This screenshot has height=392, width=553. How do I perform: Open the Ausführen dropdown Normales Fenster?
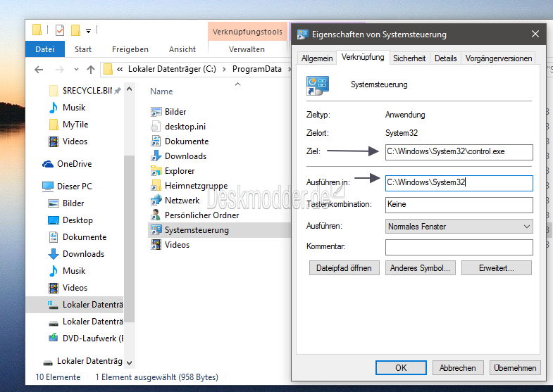tap(459, 226)
